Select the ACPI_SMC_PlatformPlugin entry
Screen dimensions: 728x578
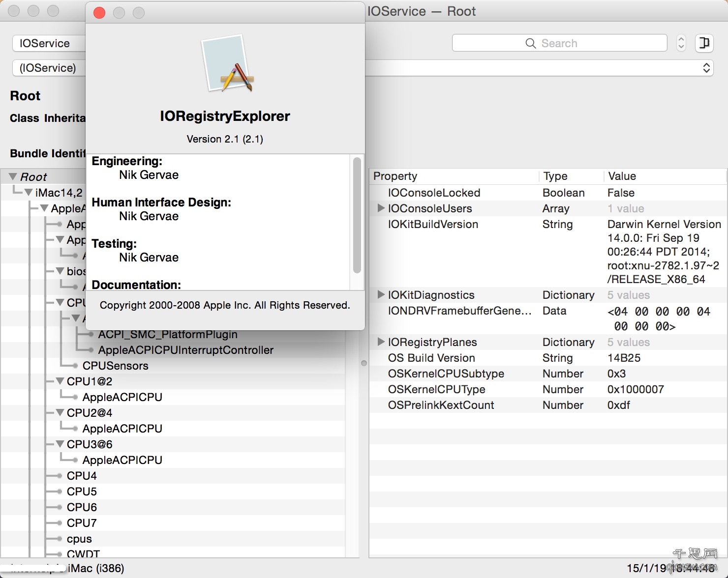click(x=168, y=334)
